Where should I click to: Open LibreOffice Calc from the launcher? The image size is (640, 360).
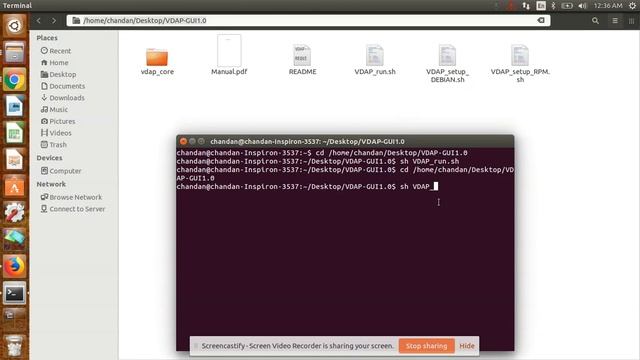click(x=14, y=133)
